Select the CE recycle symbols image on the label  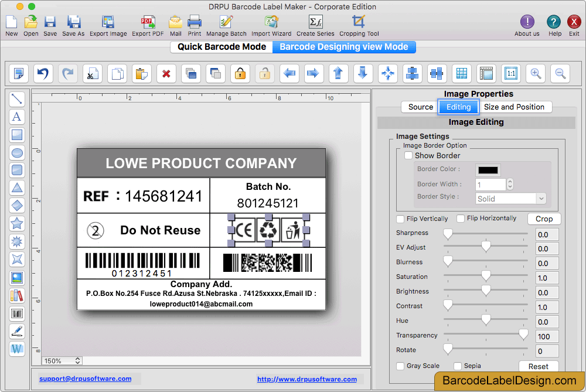point(268,230)
